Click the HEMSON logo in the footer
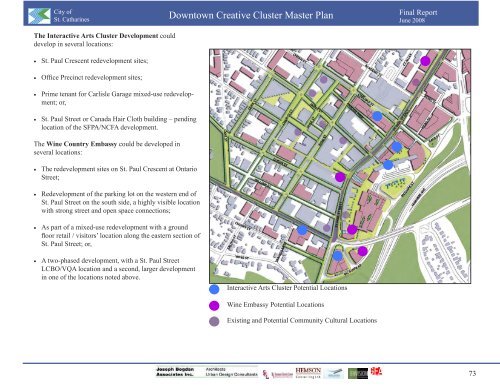This screenshot has width=500, height=386. click(308, 373)
